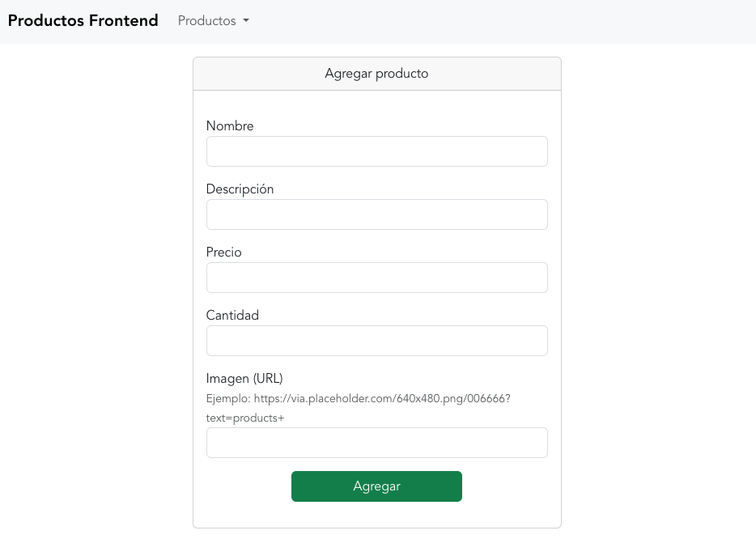Expand the Productos menu in the navbar
756x539 pixels.
click(x=213, y=21)
